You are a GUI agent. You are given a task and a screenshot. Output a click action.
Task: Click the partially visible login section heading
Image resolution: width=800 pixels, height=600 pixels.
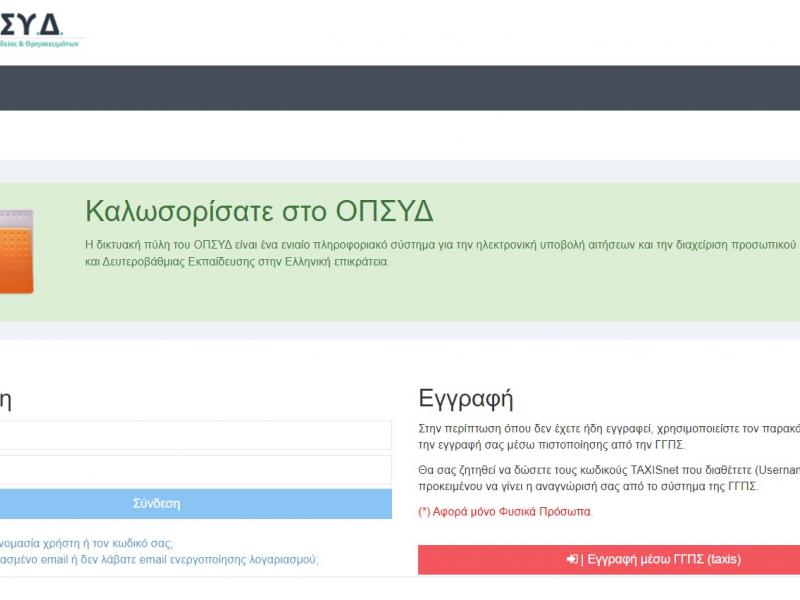point(6,398)
